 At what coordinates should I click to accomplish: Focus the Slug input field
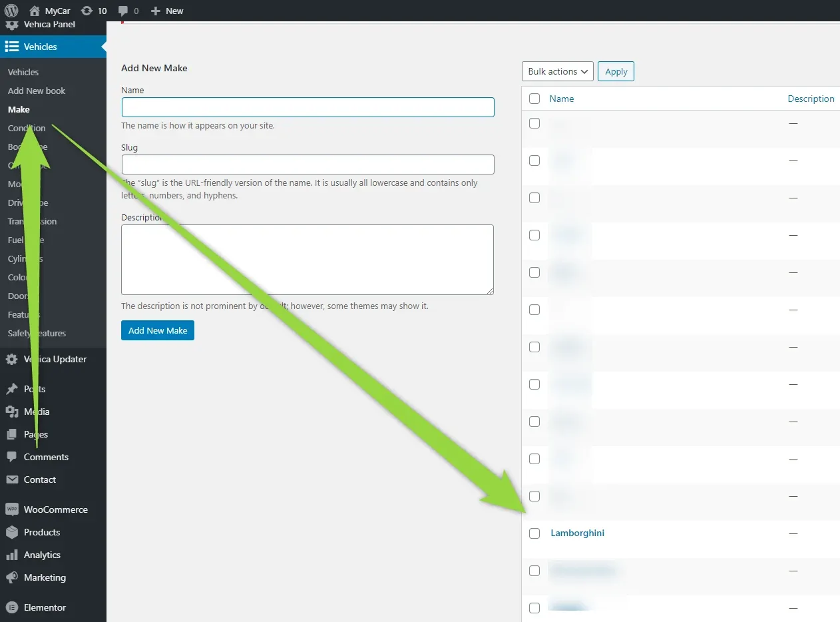pos(308,164)
